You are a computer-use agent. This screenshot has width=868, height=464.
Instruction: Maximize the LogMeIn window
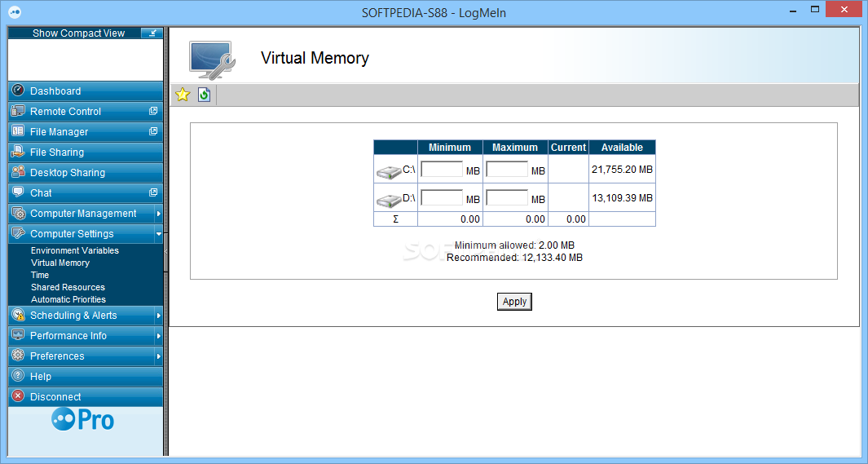815,10
